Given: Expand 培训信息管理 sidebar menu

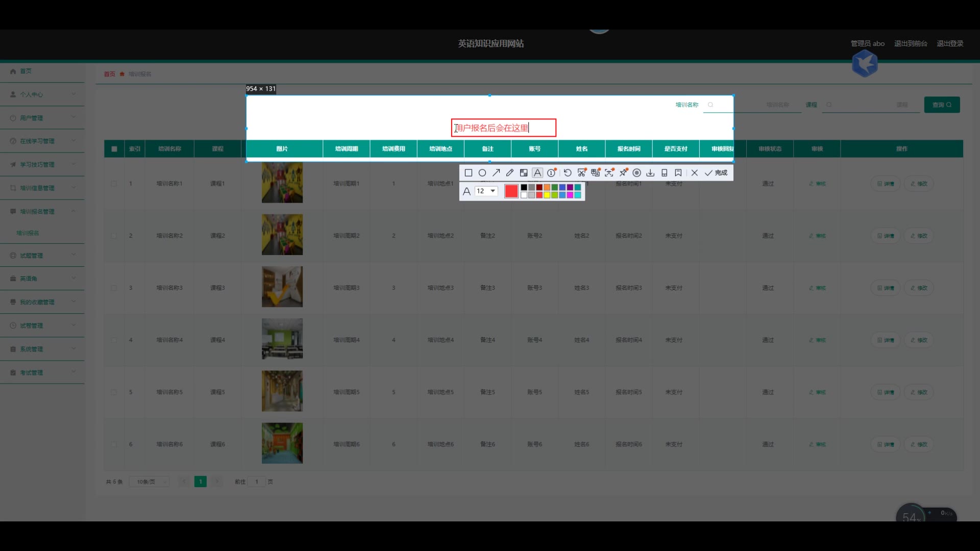Looking at the screenshot, I should 42,188.
